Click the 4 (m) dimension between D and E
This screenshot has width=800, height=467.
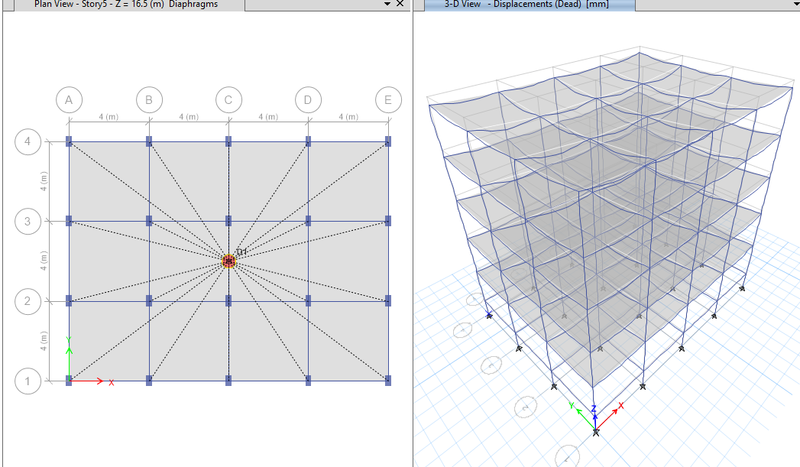pyautogui.click(x=348, y=117)
